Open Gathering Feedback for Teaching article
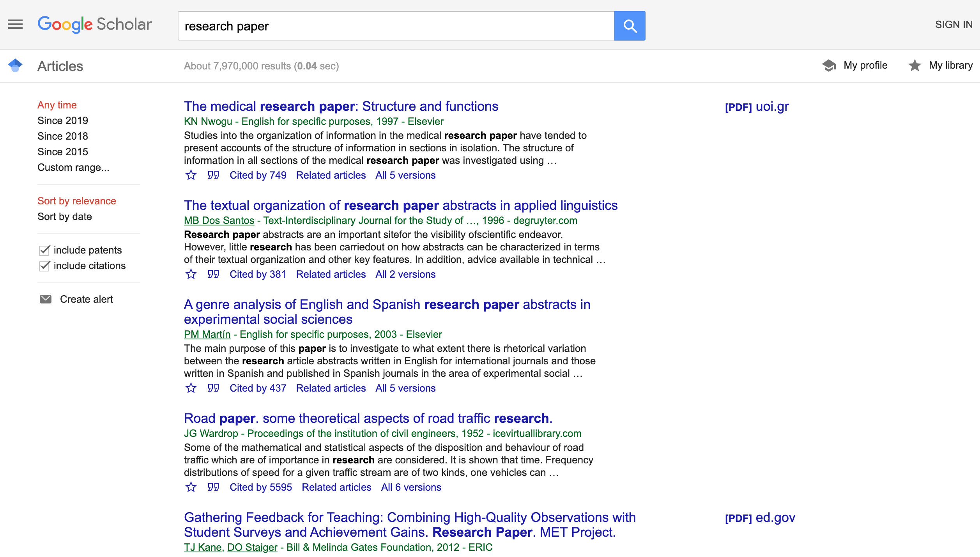This screenshot has height=557, width=980. [x=410, y=525]
